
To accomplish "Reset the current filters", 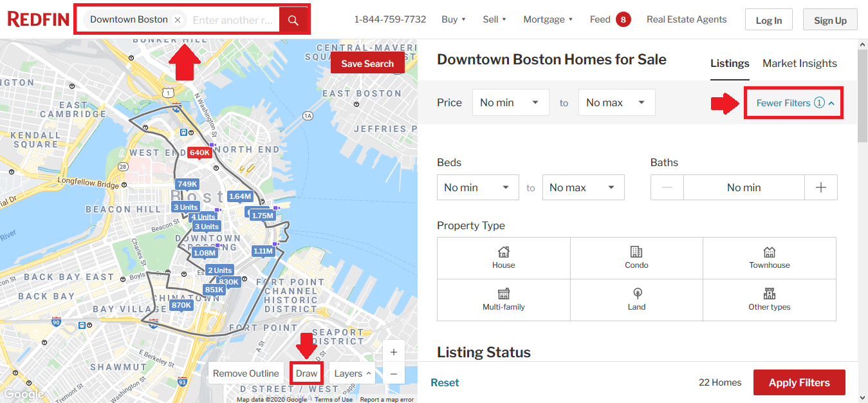I will (445, 382).
